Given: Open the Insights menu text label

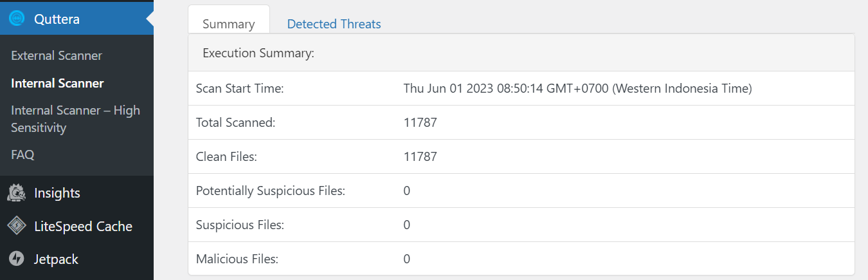Looking at the screenshot, I should [57, 193].
